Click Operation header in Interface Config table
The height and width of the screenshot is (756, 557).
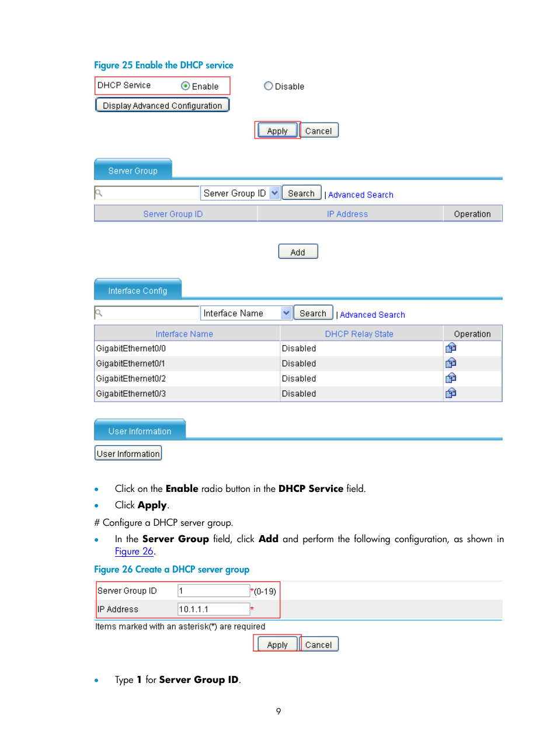[x=472, y=334]
